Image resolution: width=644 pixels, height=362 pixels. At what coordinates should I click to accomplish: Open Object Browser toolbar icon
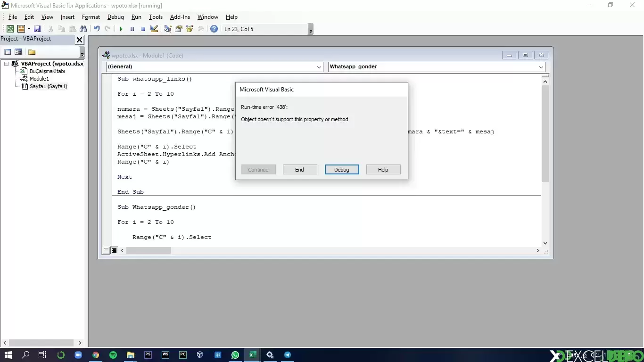pos(190,29)
